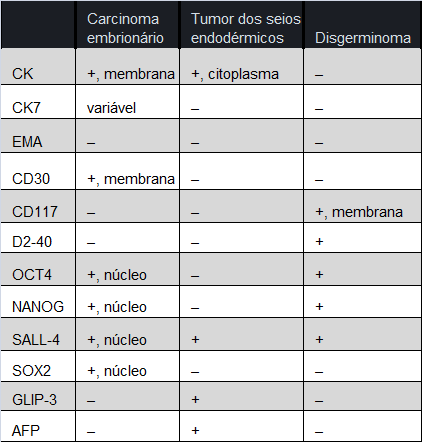422x442 pixels.
Task: Click the NANOG row label
Action: [x=38, y=307]
